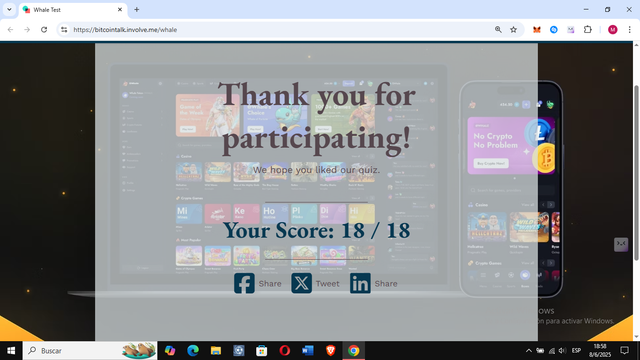This screenshot has height=360, width=640.
Task: Open the Extensions puzzle menu
Action: (x=588, y=29)
